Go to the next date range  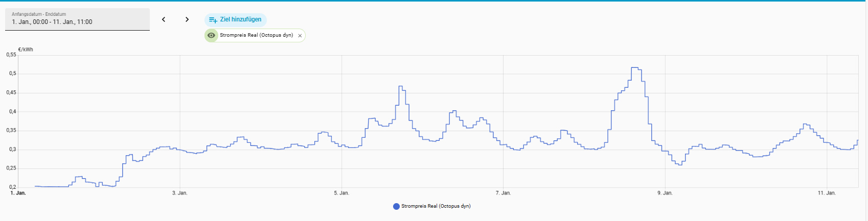187,19
